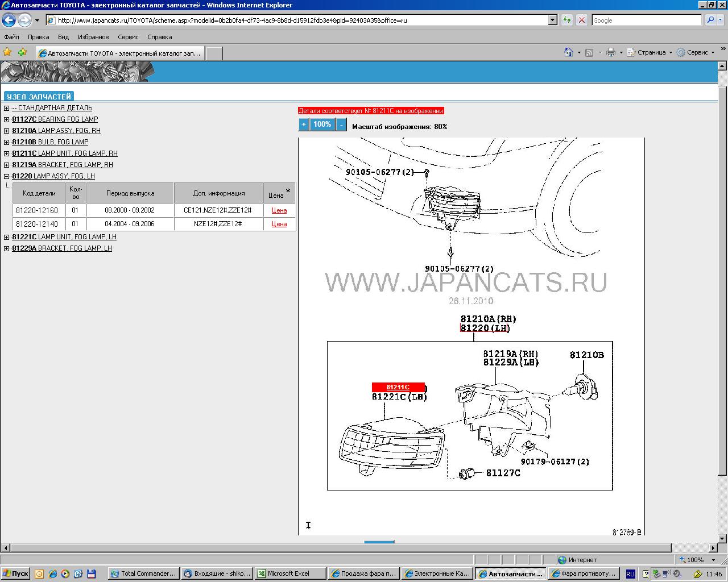The height and width of the screenshot is (582, 728).
Task: Open the Справка menu
Action: pos(159,37)
